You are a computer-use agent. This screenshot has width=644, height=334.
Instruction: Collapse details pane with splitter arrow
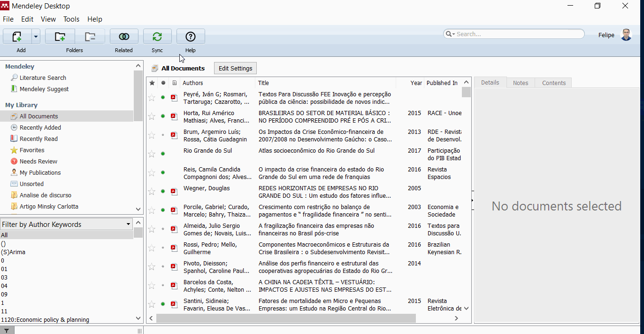click(473, 201)
